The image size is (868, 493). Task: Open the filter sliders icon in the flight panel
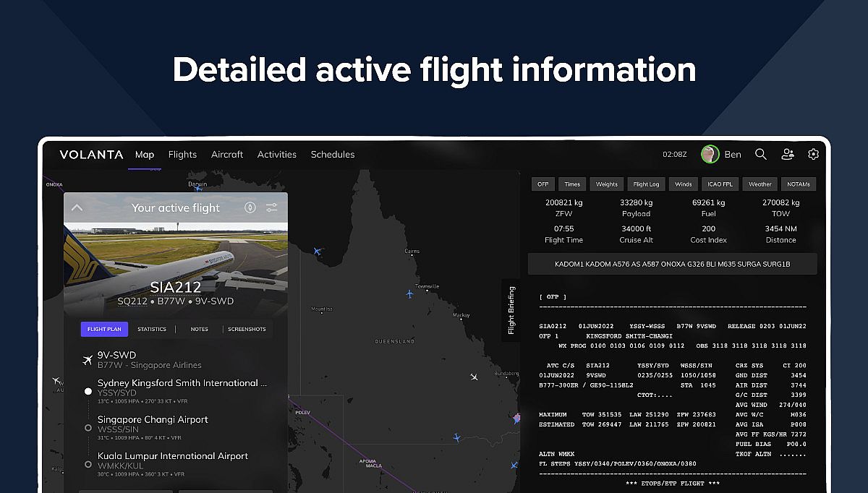tap(271, 207)
